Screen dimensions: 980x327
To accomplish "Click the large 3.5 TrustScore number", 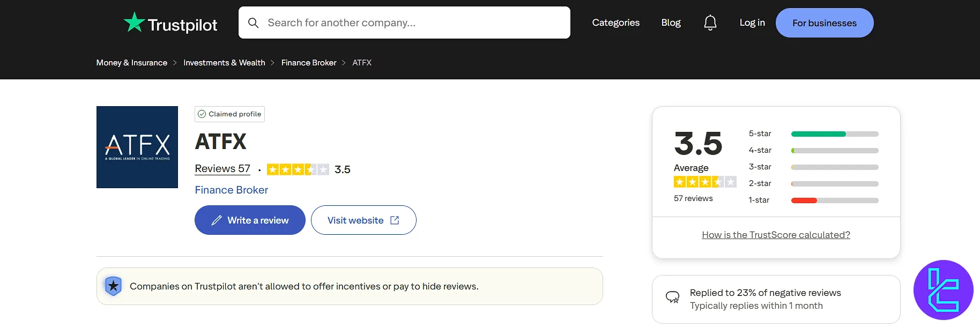I will [x=698, y=144].
